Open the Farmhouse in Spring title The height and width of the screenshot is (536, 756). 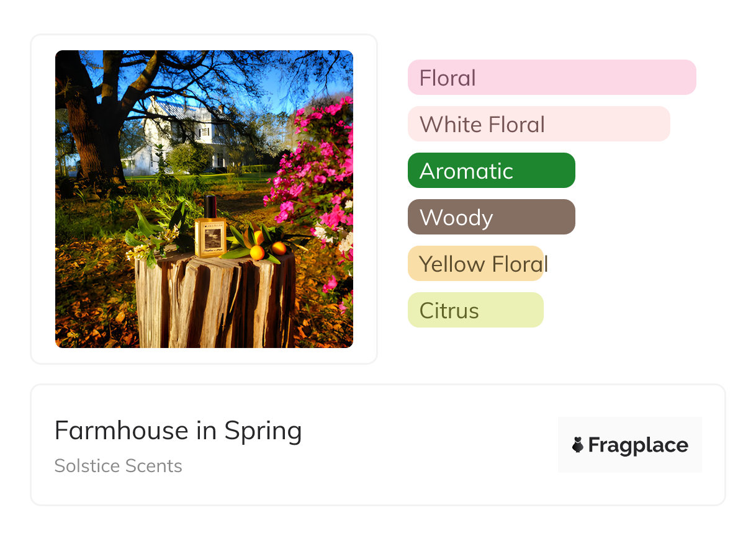click(x=178, y=431)
